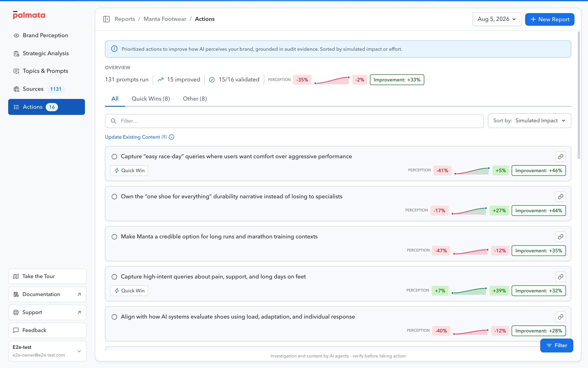Image resolution: width=588 pixels, height=368 pixels.
Task: Mark "easy race-day" action as done
Action: pos(114,156)
